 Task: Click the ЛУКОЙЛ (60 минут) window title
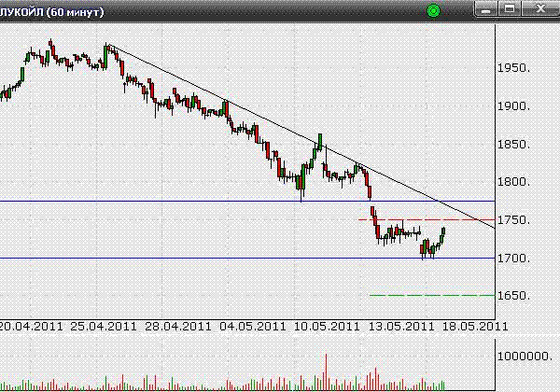point(51,12)
